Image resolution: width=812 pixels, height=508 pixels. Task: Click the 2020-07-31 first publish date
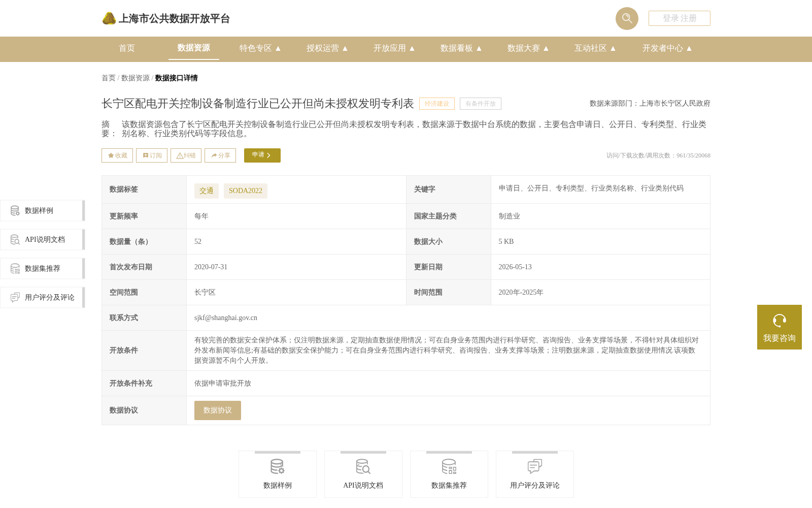(211, 267)
